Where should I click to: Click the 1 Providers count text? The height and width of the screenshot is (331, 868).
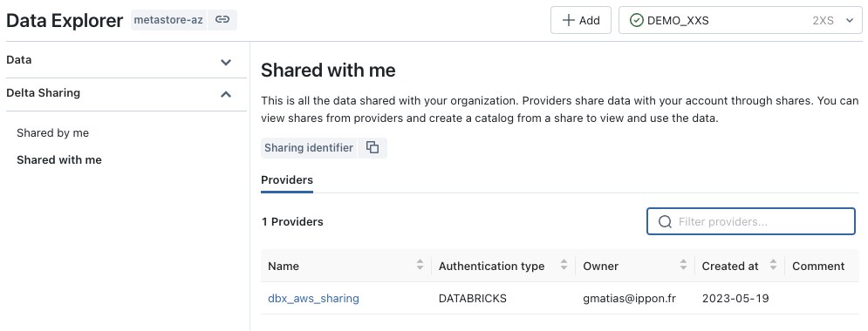[x=292, y=221]
